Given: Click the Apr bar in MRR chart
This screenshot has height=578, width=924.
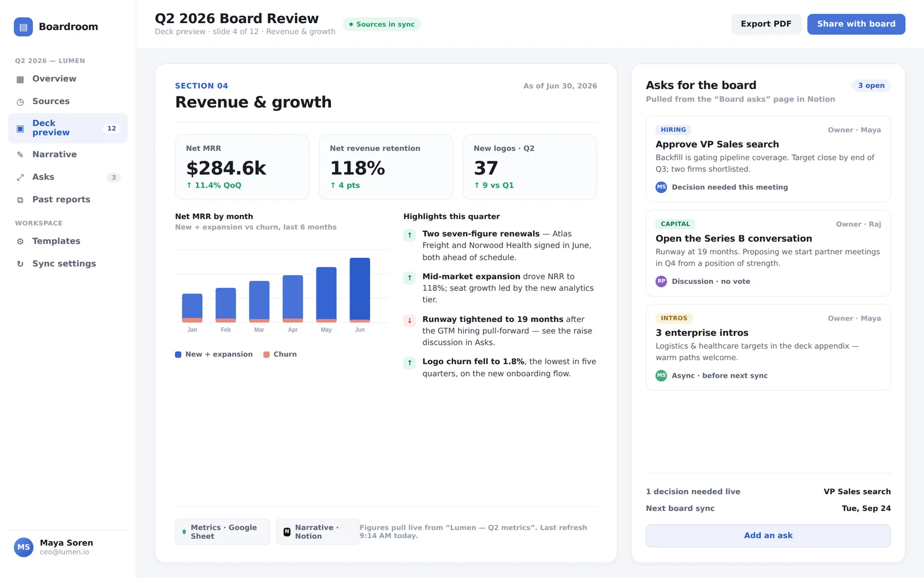Looking at the screenshot, I should click(293, 299).
